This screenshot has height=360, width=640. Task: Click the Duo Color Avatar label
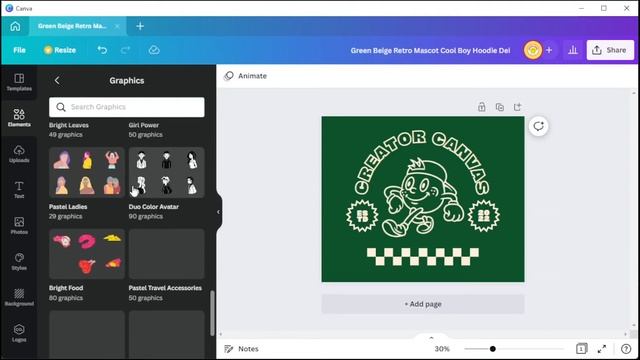(153, 207)
